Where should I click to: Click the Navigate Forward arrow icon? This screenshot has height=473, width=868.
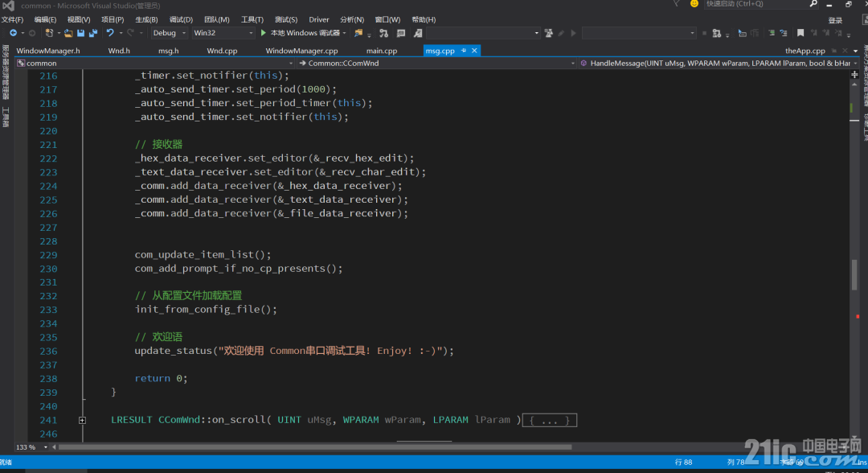coord(32,33)
